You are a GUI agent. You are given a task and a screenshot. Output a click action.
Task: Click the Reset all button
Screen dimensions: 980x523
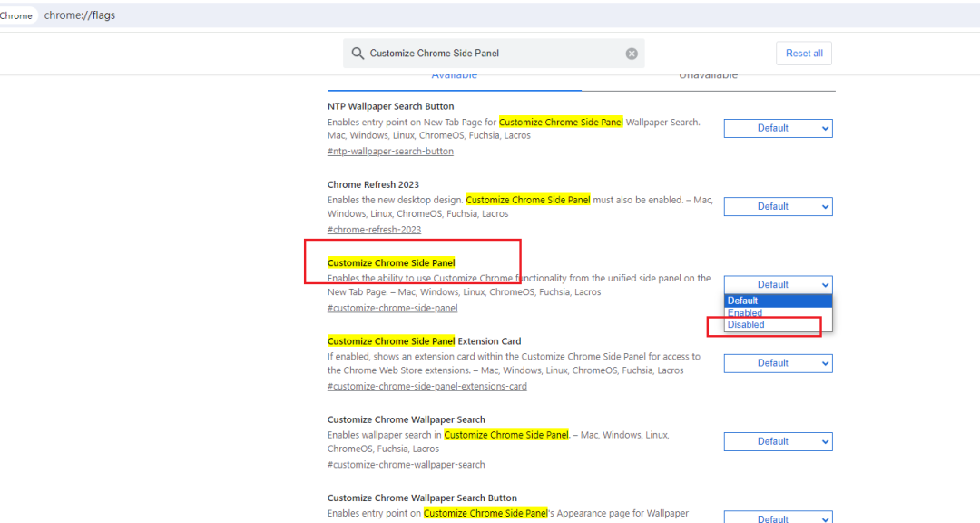[804, 54]
